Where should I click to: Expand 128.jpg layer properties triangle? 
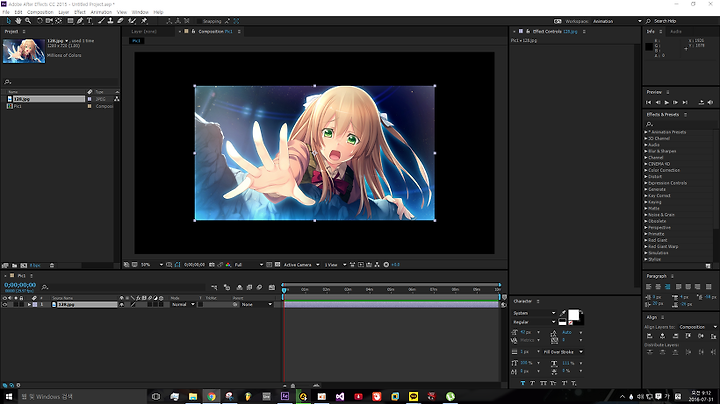(x=29, y=304)
